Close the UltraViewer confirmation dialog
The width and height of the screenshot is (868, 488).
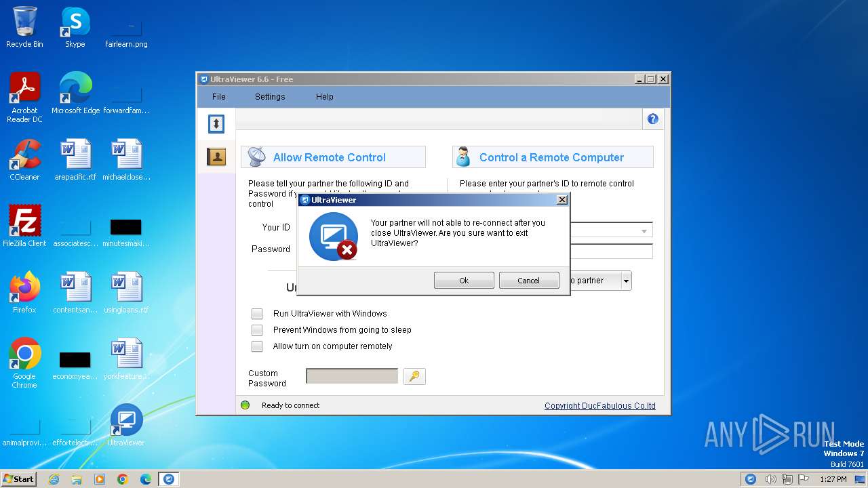point(561,200)
